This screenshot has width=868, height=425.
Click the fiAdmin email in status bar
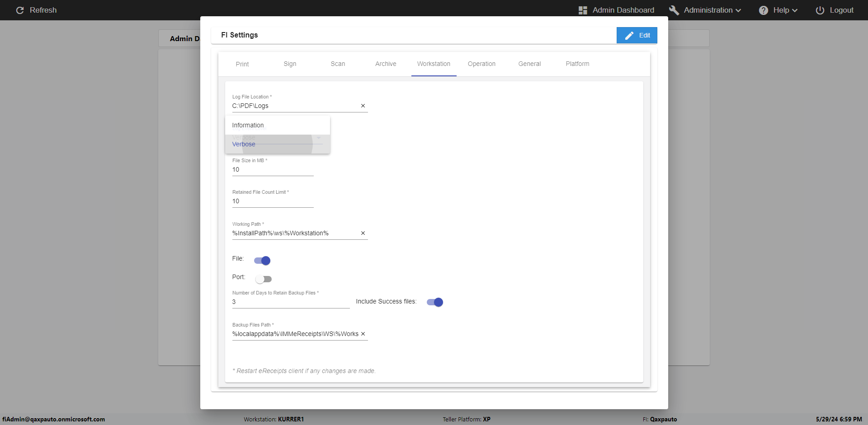(54, 420)
